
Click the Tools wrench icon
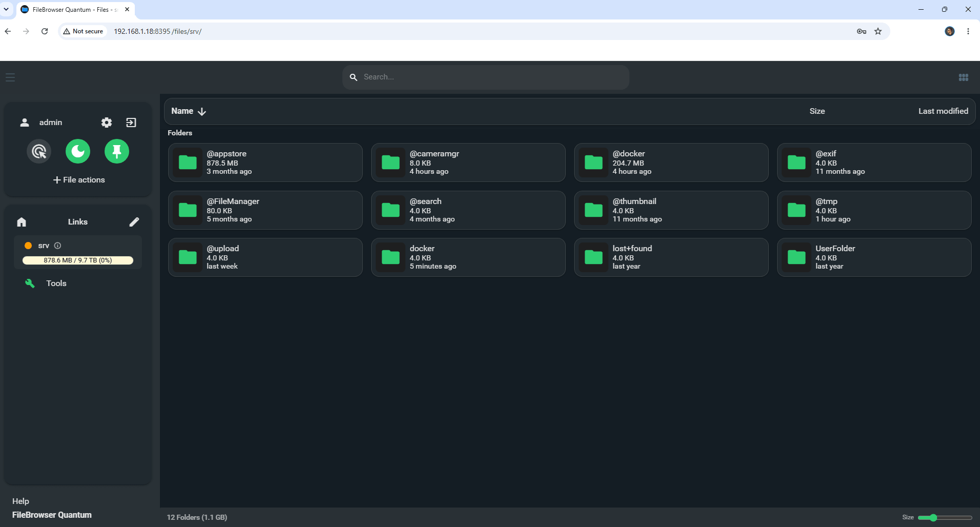point(30,283)
